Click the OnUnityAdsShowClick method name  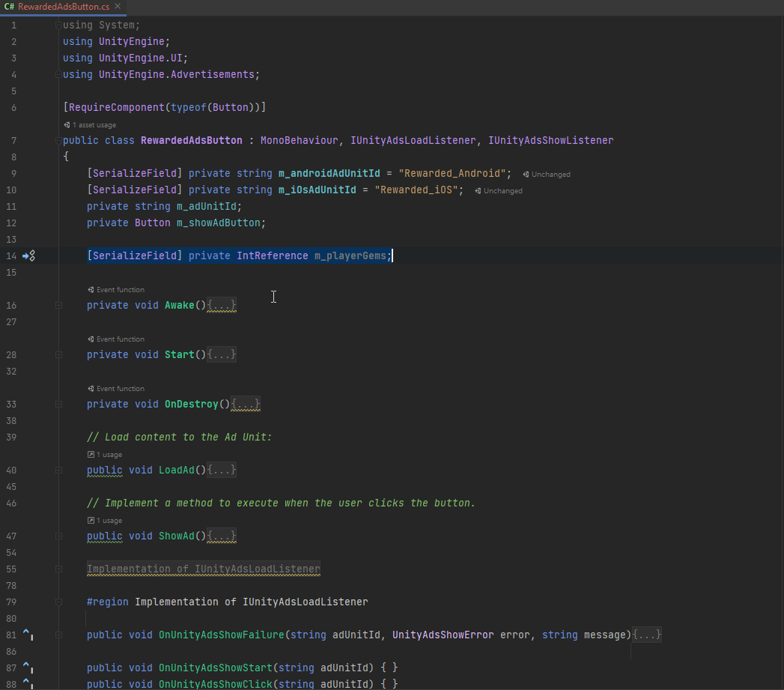click(x=216, y=684)
